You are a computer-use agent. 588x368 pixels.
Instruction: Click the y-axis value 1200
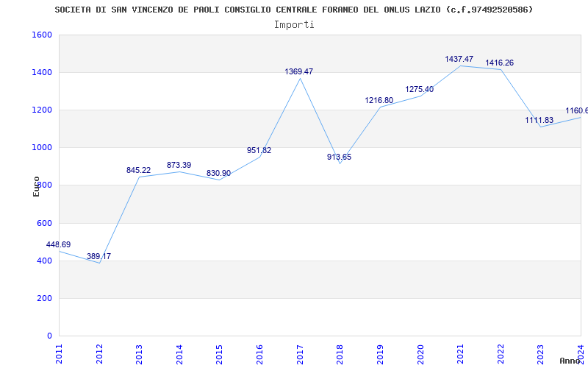(42, 110)
